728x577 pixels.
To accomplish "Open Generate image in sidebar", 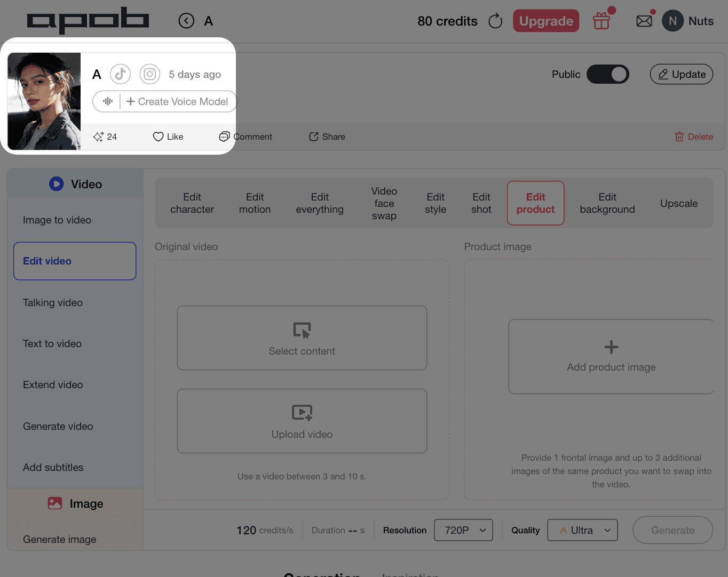I will (x=75, y=539).
